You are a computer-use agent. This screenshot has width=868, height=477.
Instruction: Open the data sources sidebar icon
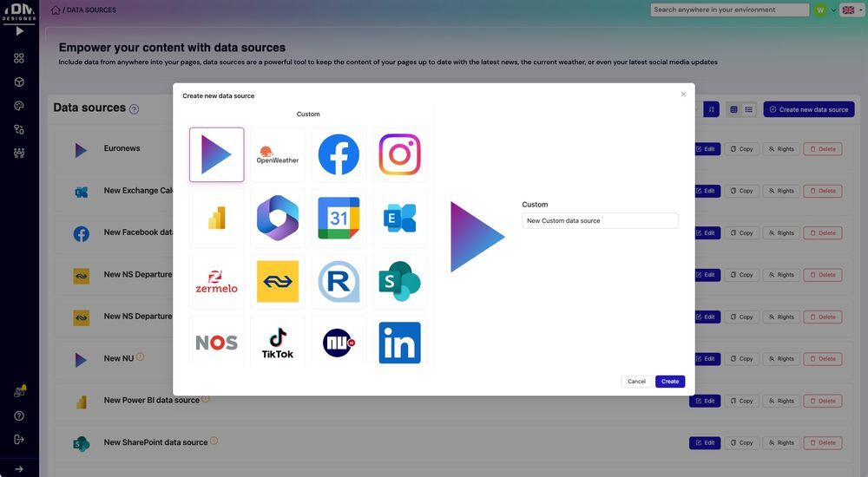[19, 129]
